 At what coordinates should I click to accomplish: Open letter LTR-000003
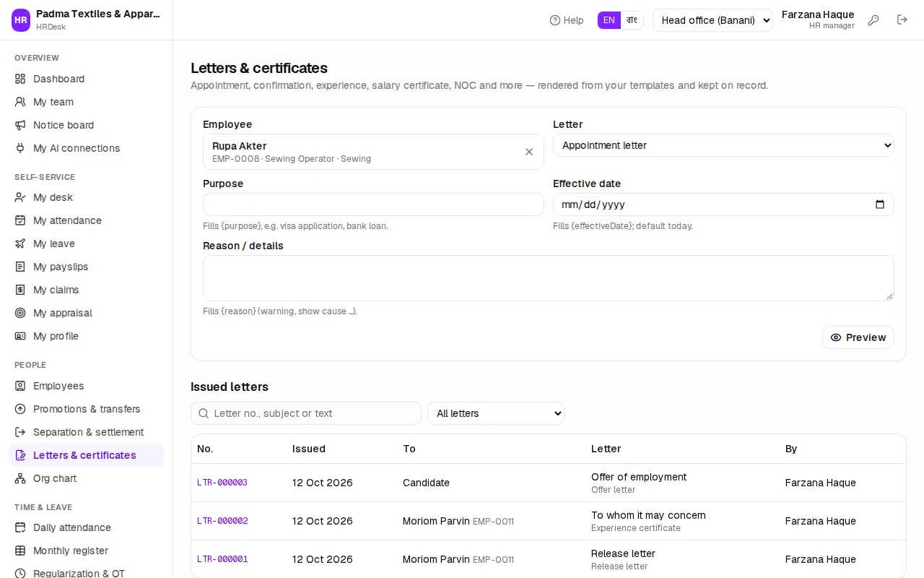pos(222,483)
